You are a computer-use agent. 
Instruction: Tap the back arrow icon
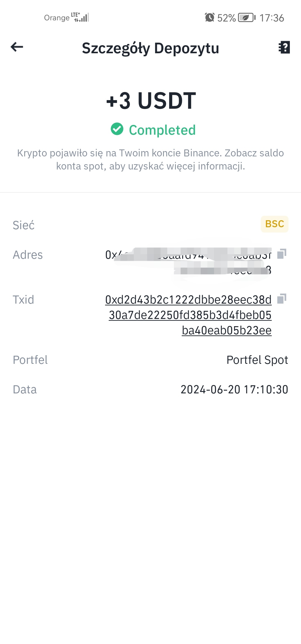pos(17,47)
